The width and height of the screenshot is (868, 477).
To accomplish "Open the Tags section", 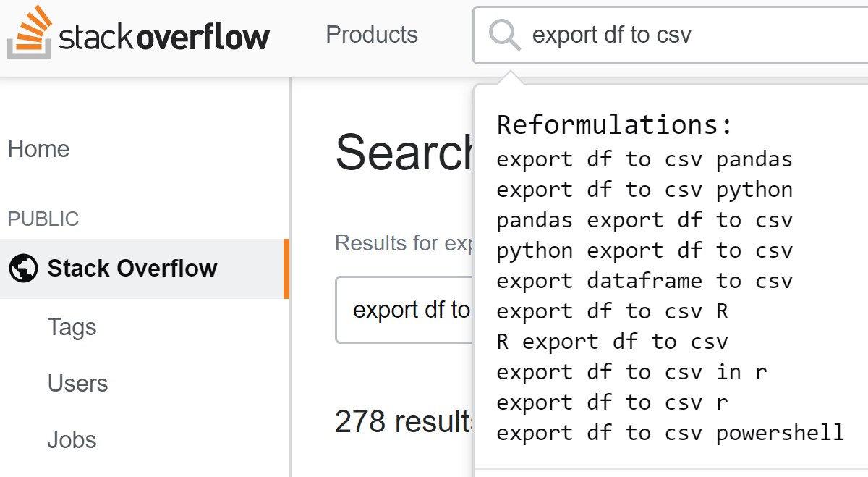I will pyautogui.click(x=72, y=327).
